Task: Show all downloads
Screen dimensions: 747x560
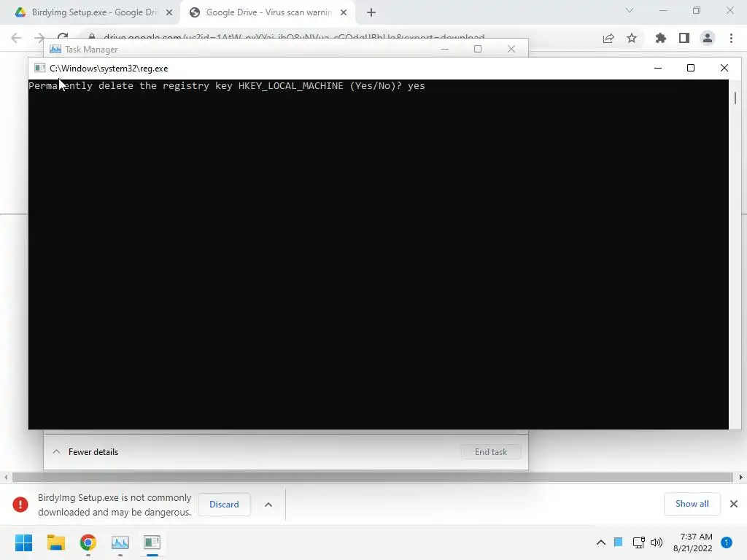Action: [x=692, y=504]
